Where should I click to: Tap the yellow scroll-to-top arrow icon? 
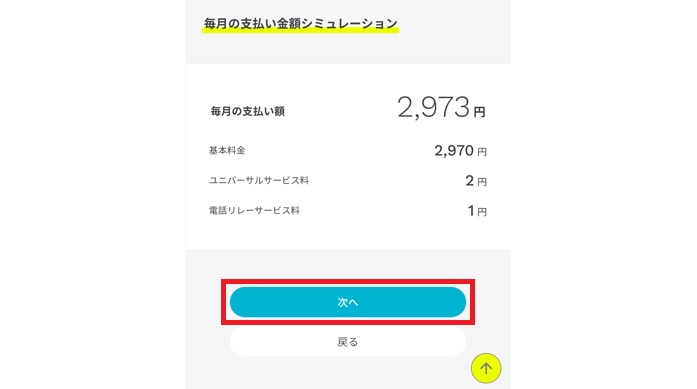pos(486,368)
